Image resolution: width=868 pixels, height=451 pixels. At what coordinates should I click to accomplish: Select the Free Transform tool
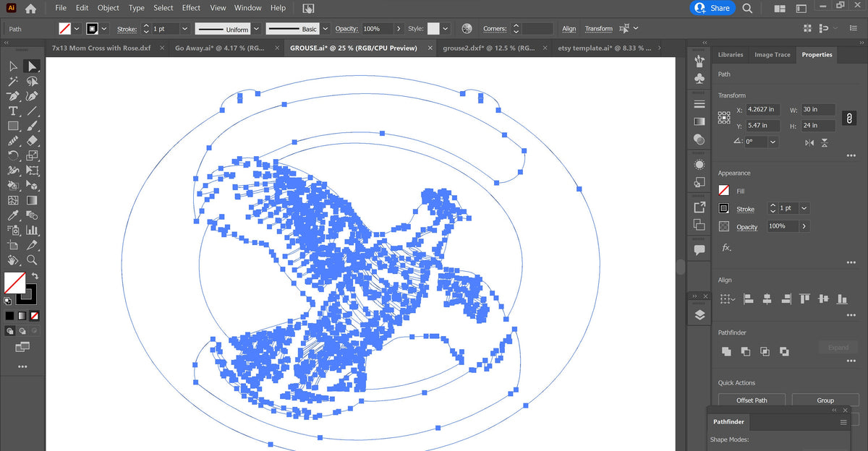[32, 171]
